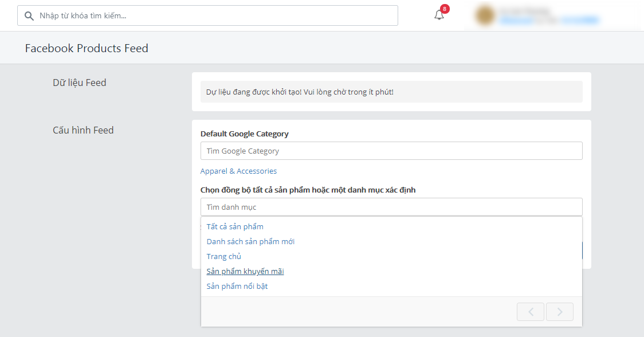Focus the keyword search field

tap(207, 15)
